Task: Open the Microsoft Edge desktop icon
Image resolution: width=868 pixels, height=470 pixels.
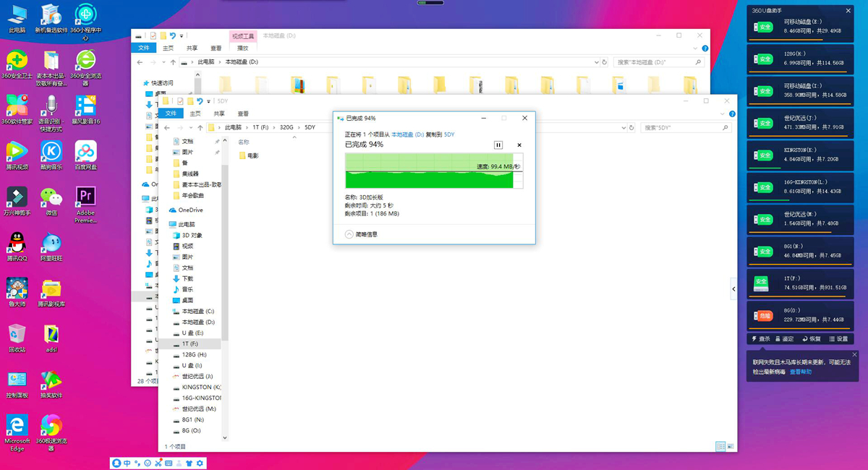Action: coord(17,432)
